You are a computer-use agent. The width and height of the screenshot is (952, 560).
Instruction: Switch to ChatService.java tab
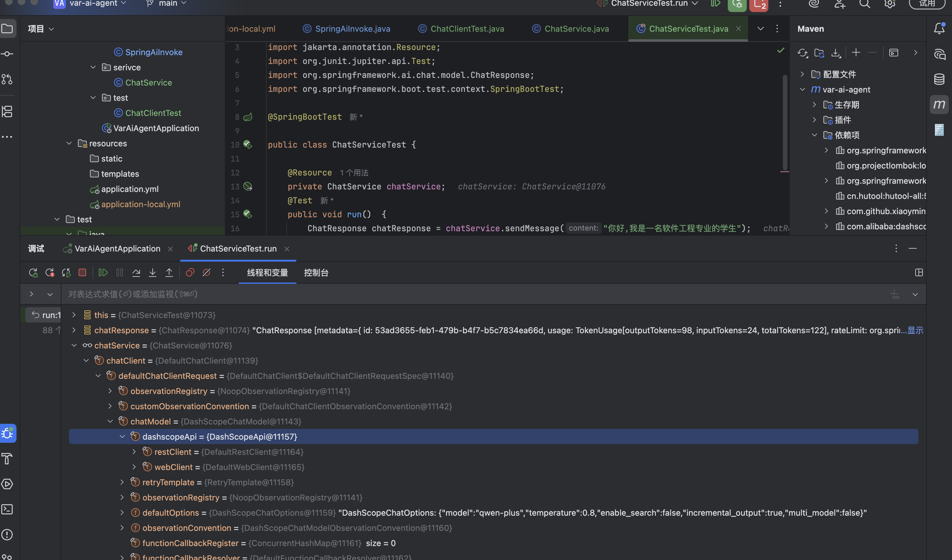coord(570,29)
